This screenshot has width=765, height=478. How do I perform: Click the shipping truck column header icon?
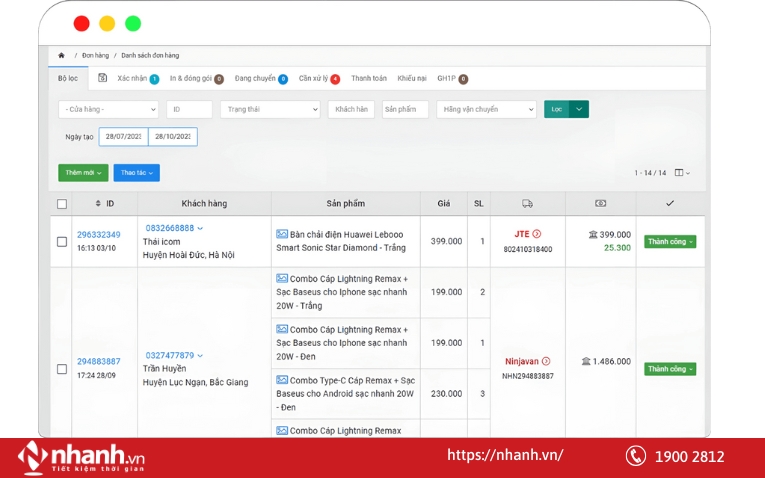[x=527, y=203]
